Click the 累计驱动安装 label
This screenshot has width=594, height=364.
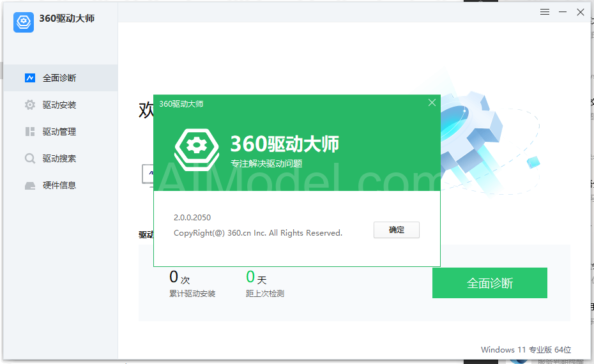(x=192, y=294)
